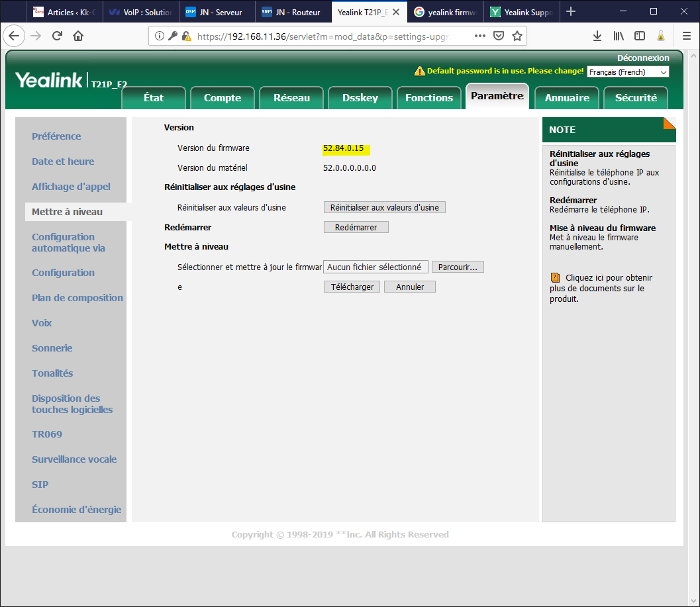
Task: Open the new tab plus button
Action: (571, 12)
